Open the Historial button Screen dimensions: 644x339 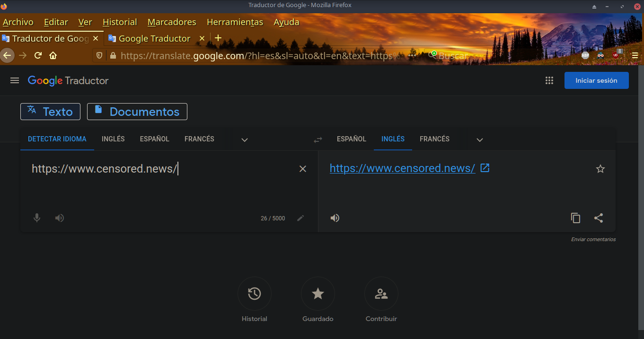click(x=255, y=294)
